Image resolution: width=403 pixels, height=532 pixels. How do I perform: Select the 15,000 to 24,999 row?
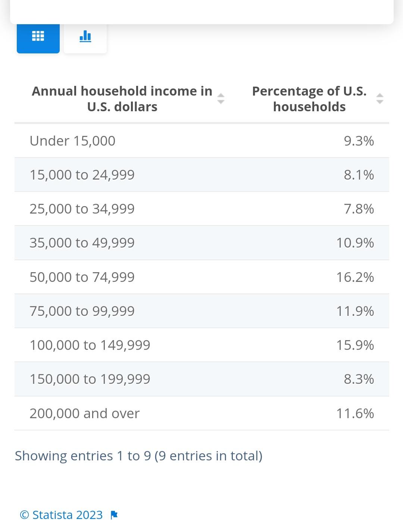tap(202, 175)
